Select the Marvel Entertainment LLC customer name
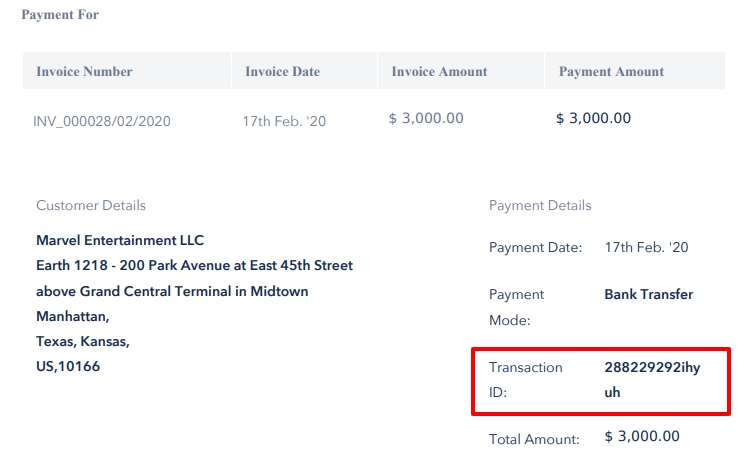 click(120, 240)
